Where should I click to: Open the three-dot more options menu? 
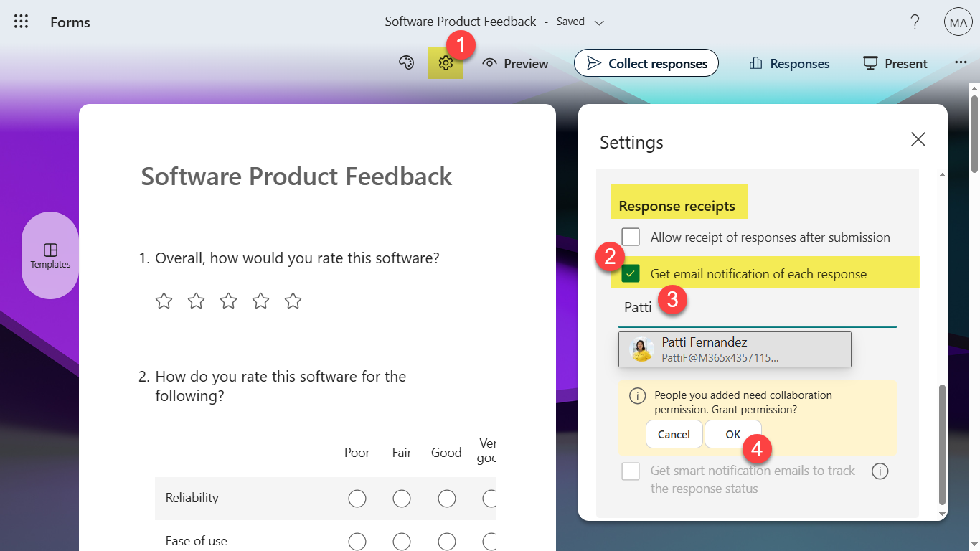tap(961, 63)
